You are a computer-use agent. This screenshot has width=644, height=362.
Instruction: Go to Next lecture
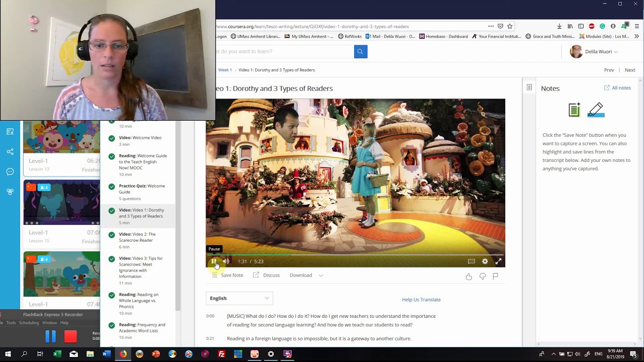click(630, 70)
